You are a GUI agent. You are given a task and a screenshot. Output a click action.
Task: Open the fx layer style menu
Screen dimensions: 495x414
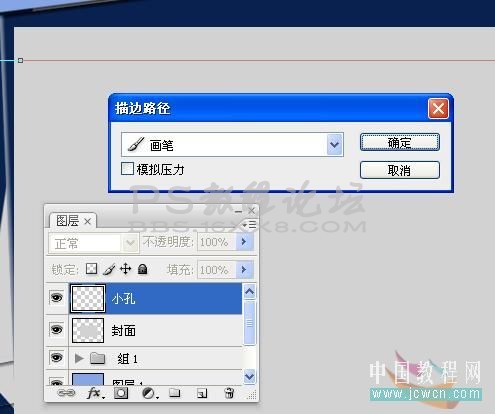(x=95, y=393)
